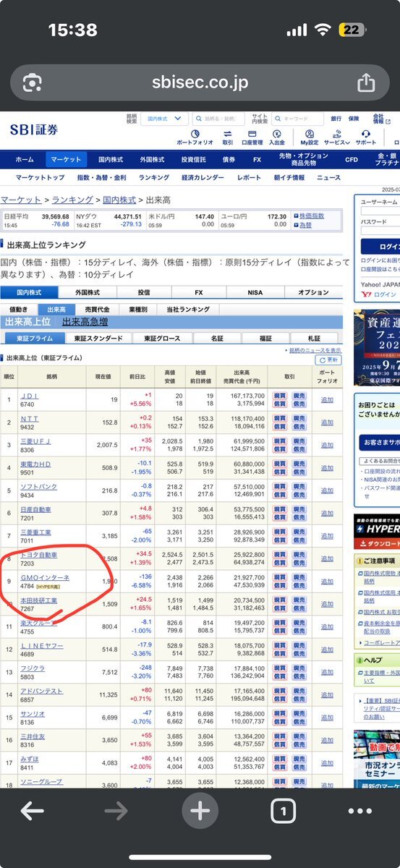Click the 銘柄名 search input field

[218, 119]
